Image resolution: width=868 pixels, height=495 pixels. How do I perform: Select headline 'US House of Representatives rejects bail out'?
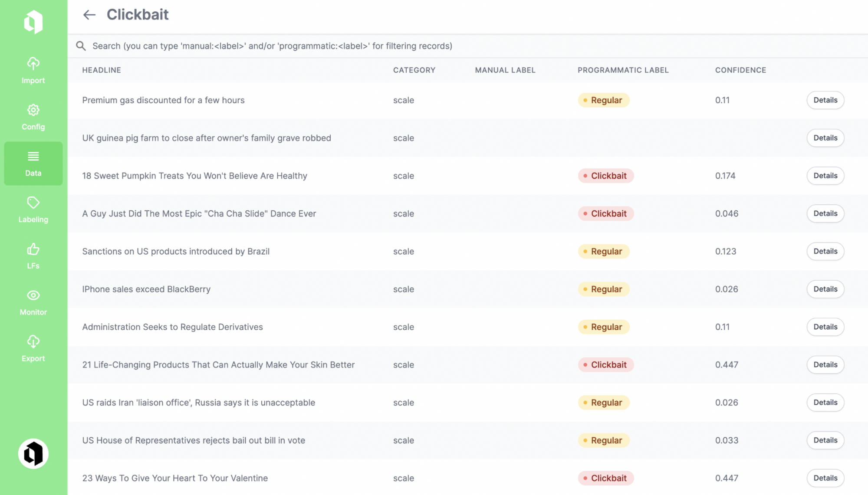[194, 440]
